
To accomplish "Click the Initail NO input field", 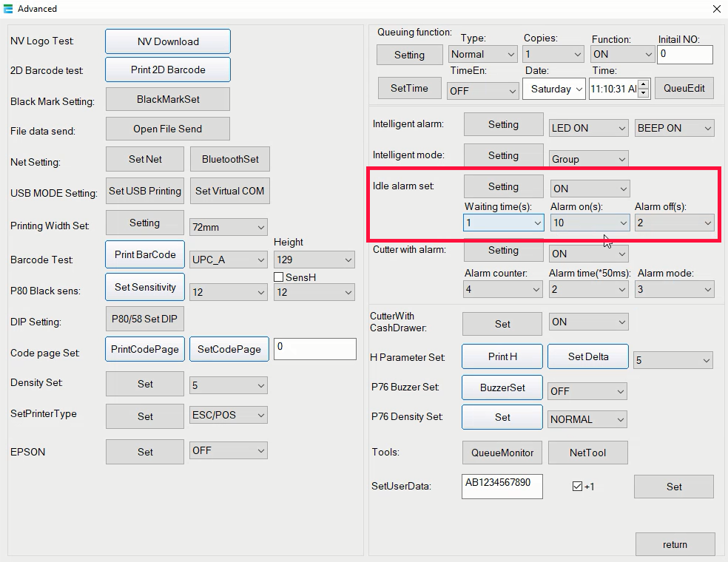I will 685,54.
